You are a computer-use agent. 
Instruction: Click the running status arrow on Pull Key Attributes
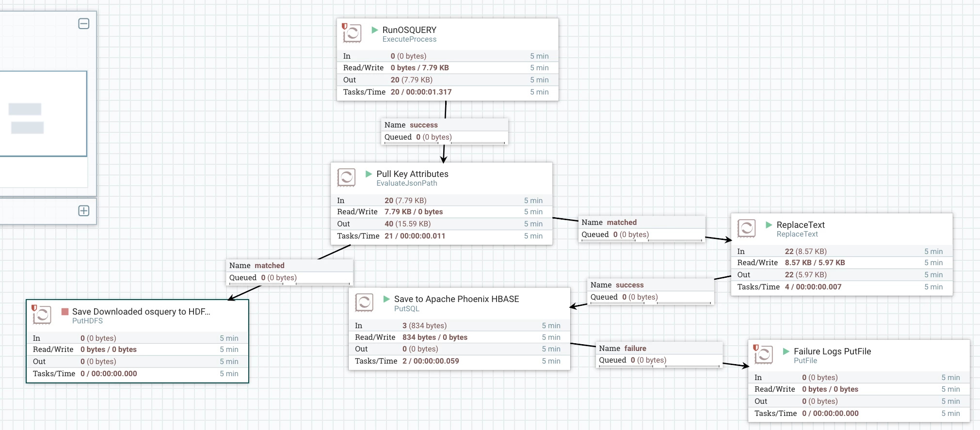(x=369, y=174)
